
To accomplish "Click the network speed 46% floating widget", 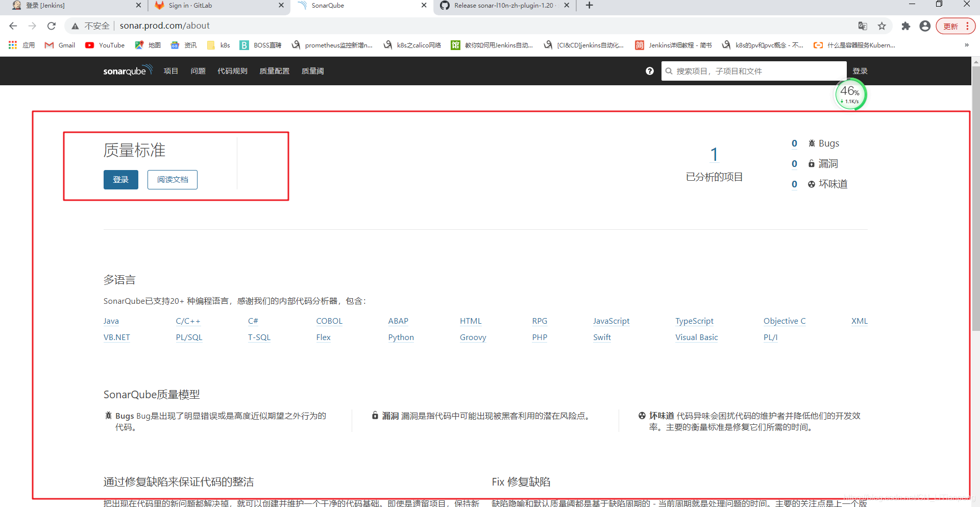I will pos(850,94).
